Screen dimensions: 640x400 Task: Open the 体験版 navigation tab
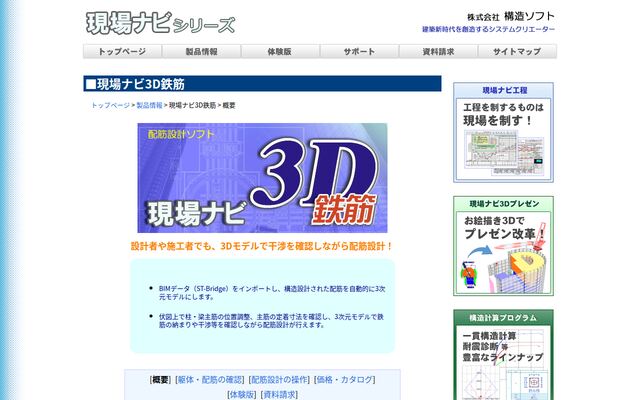point(280,51)
